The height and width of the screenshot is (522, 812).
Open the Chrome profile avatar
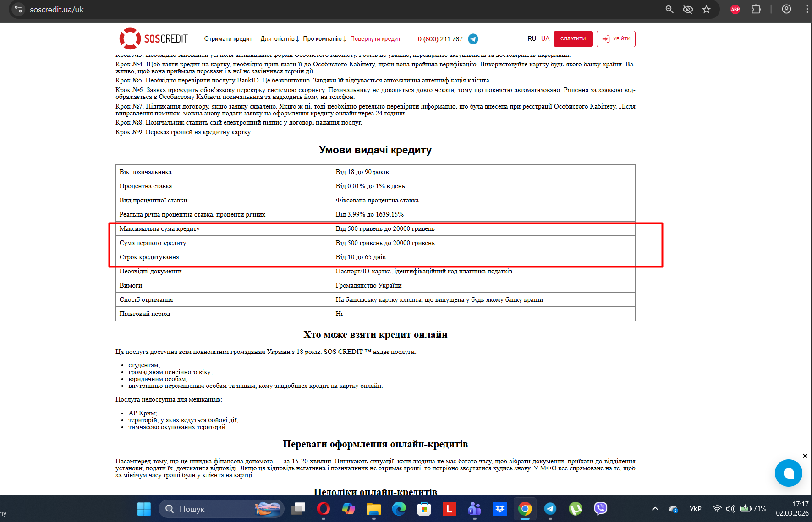[x=786, y=9]
